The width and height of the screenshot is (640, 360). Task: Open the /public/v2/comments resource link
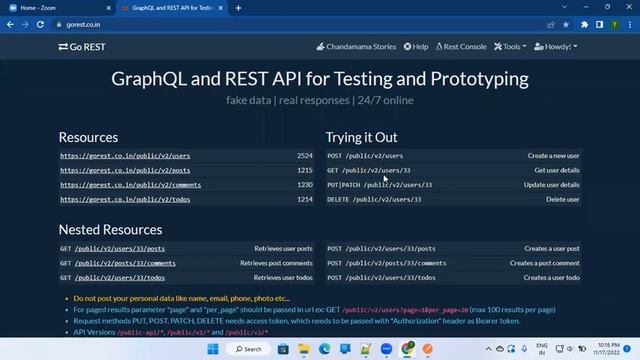pyautogui.click(x=131, y=185)
